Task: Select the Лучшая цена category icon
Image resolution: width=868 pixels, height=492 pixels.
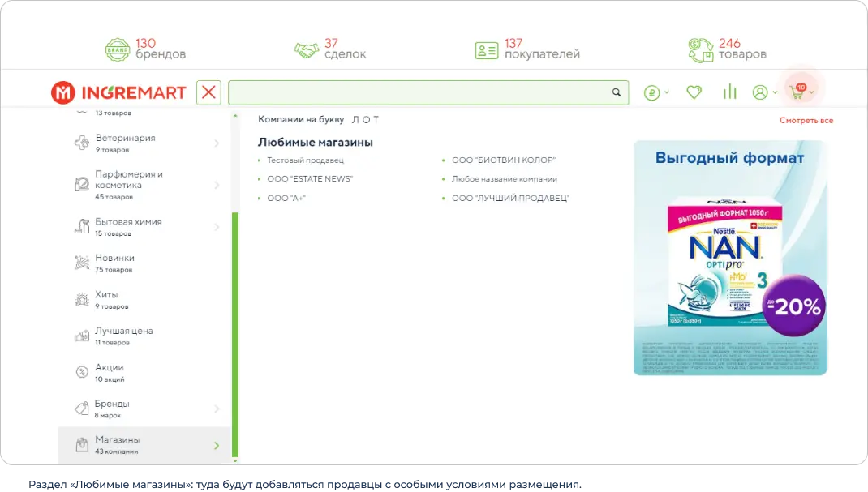Action: click(82, 336)
